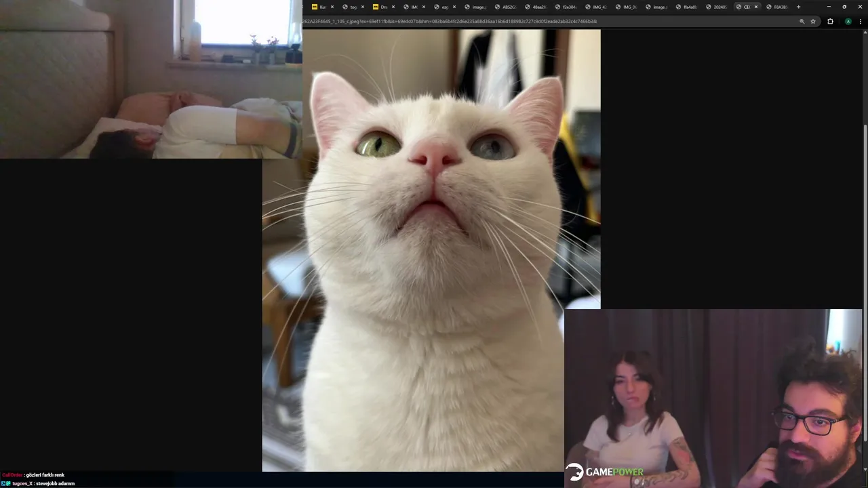Click chat message "gözleri farklı renk"

45,475
